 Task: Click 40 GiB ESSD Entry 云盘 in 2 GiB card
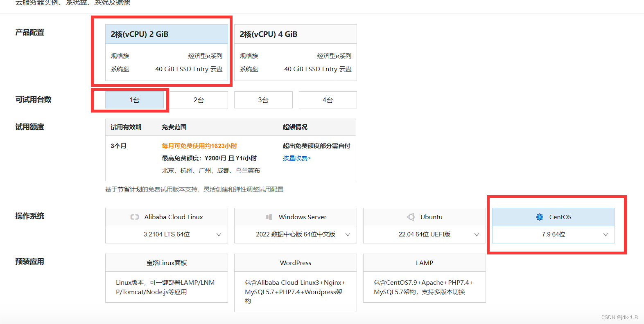189,69
